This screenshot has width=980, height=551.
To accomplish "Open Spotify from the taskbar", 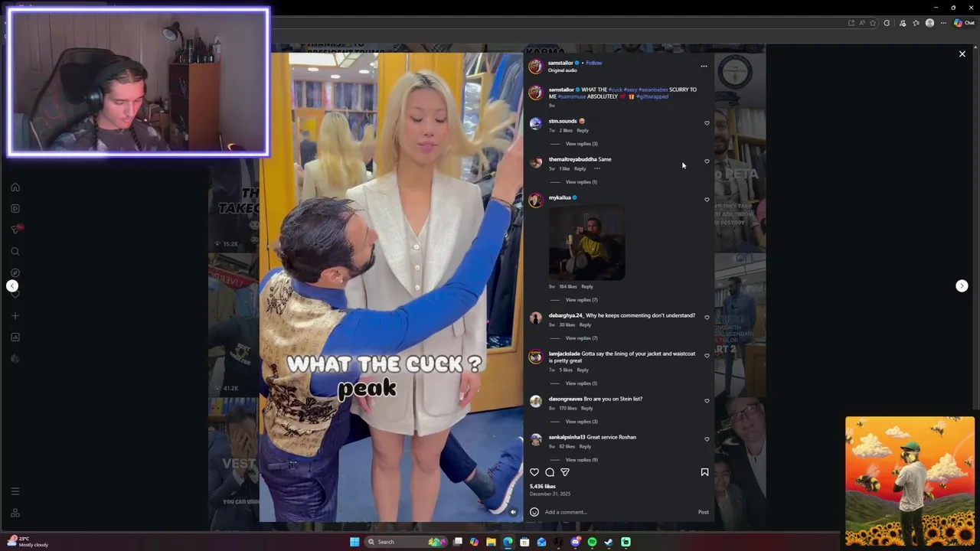I will pos(592,542).
